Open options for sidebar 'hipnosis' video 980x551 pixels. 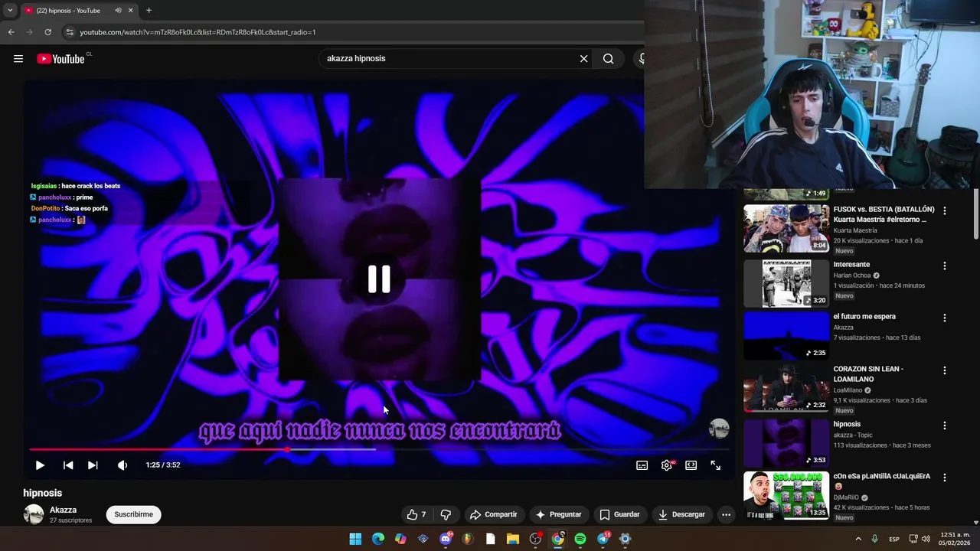tap(944, 425)
